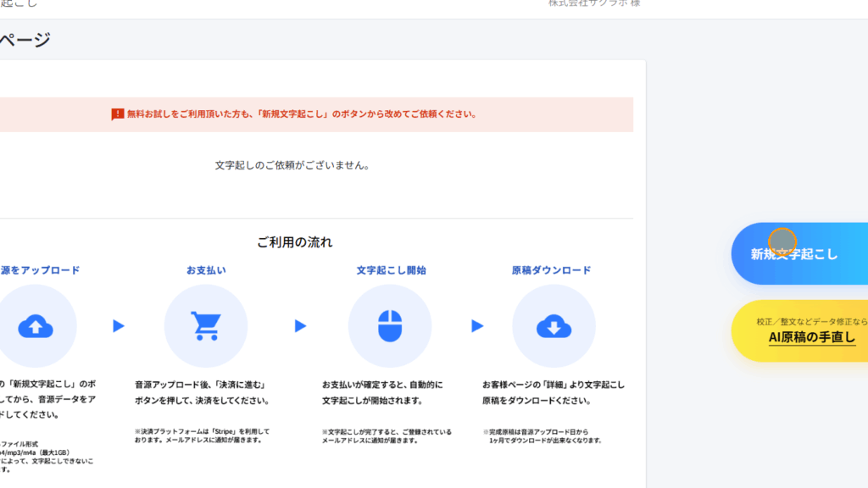Screen dimensions: 868x488
Task: Click the shopping cart payment icon
Action: pyautogui.click(x=205, y=326)
